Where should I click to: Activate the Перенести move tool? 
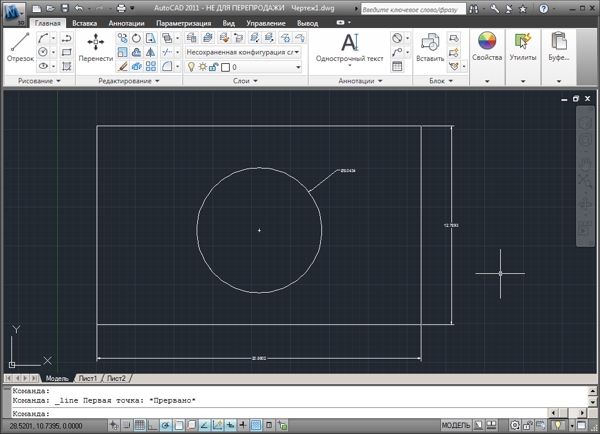[x=96, y=46]
